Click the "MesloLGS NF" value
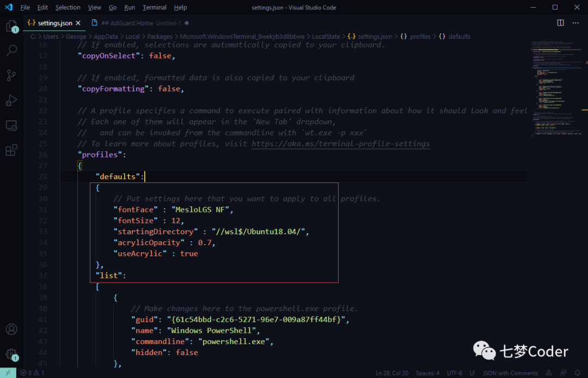Viewport: 588px width, 378px height. 200,210
